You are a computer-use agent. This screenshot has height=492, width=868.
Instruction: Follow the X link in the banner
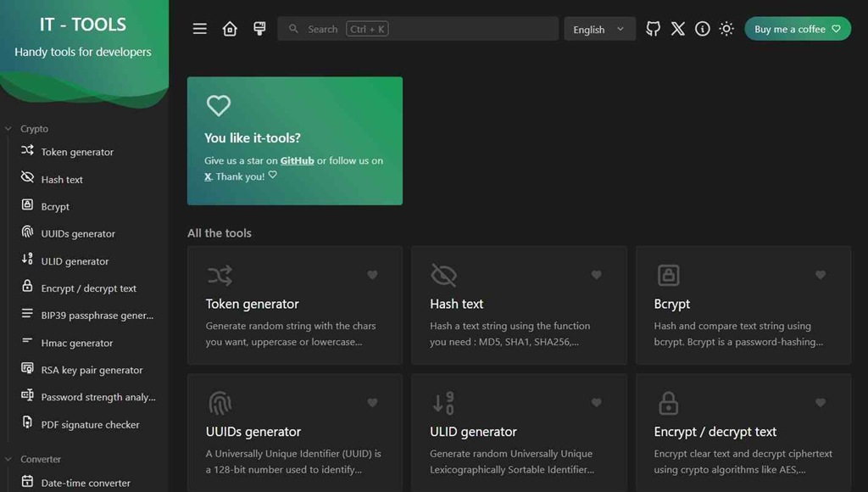click(208, 176)
